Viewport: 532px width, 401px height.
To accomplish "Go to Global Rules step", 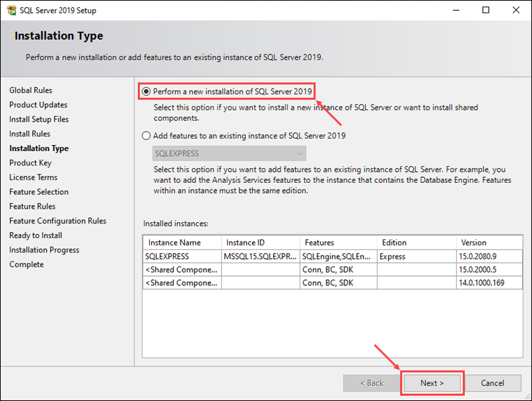I will 31,90.
